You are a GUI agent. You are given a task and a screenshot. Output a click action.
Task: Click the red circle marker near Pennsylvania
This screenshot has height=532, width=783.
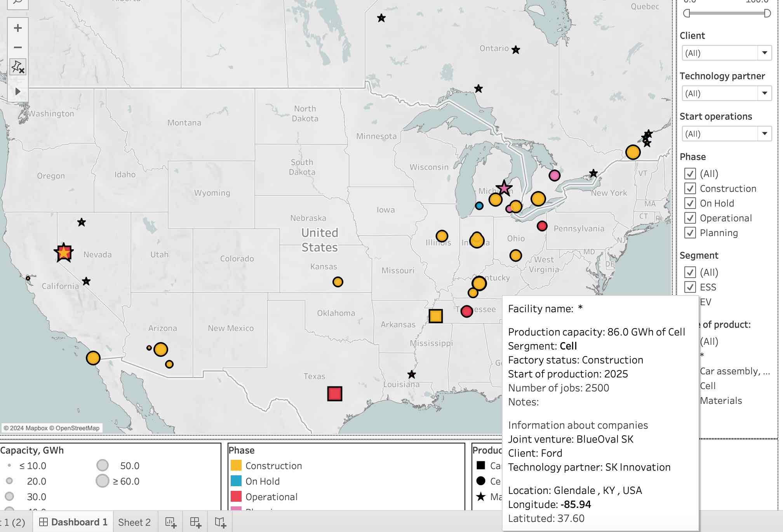coord(542,226)
